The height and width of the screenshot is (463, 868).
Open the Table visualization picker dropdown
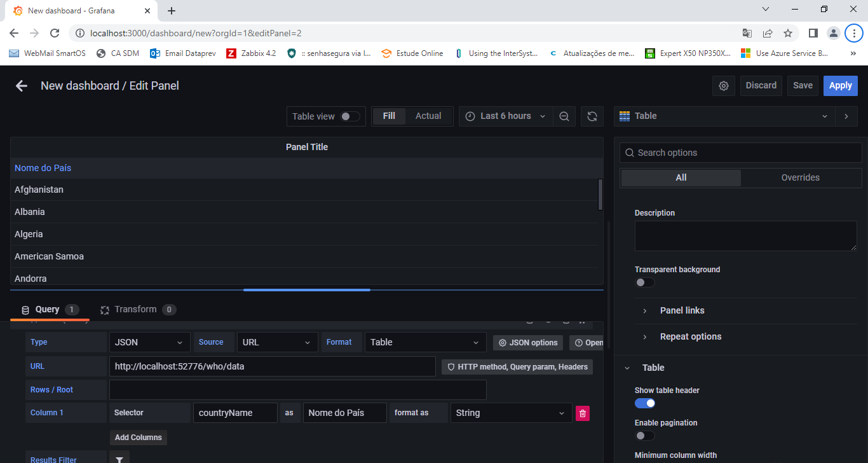(724, 116)
